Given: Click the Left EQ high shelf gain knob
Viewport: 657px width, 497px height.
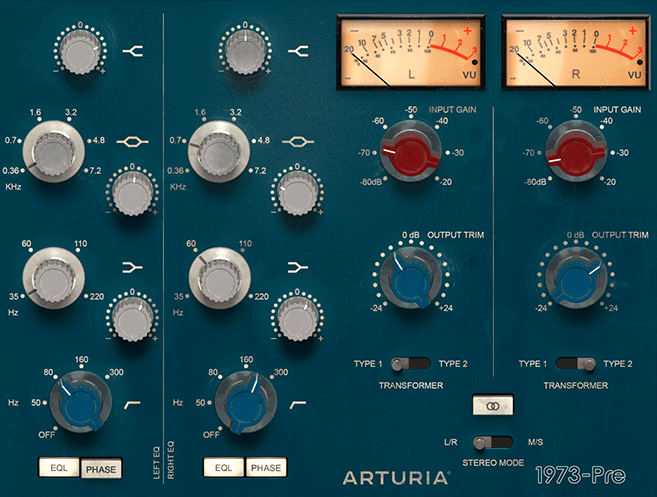Looking at the screenshot, I should tap(80, 52).
